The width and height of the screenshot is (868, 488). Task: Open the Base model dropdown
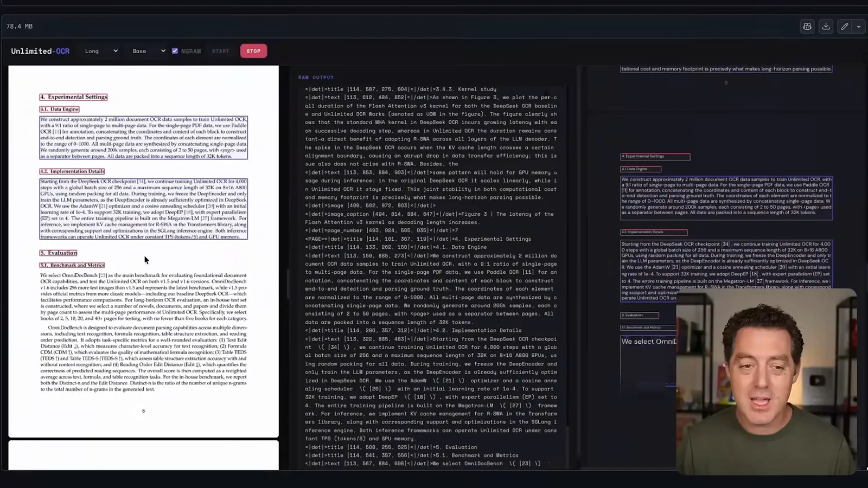(x=149, y=51)
